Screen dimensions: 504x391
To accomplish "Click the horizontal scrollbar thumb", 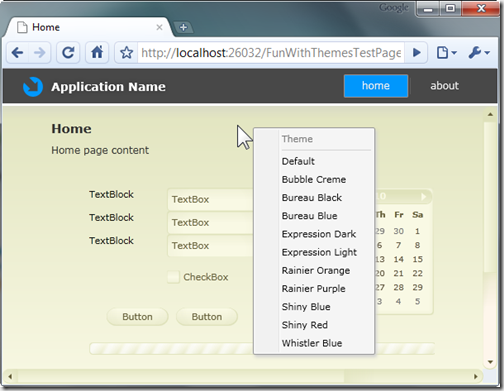I will (x=181, y=377).
